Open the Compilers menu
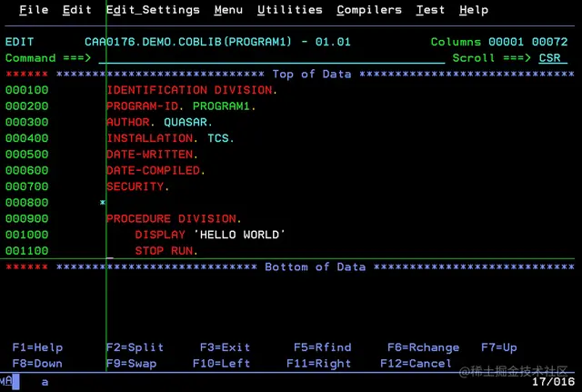This screenshot has width=582, height=392. (369, 10)
